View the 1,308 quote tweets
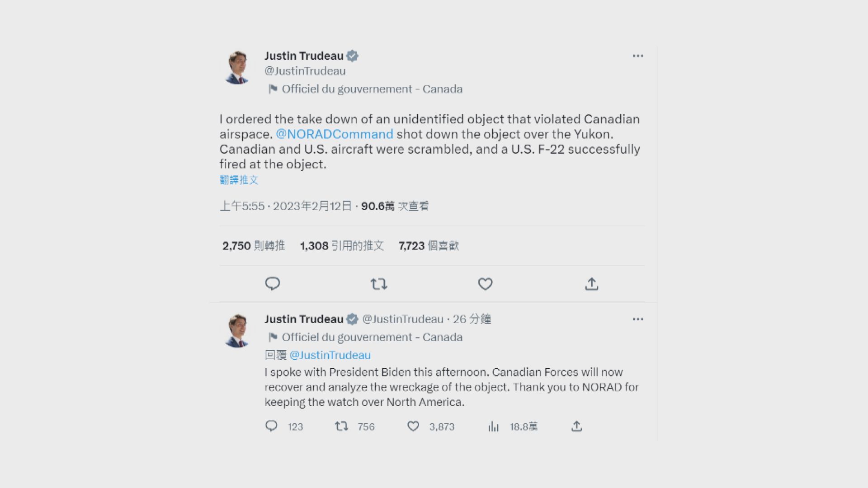The width and height of the screenshot is (868, 488). [x=342, y=246]
